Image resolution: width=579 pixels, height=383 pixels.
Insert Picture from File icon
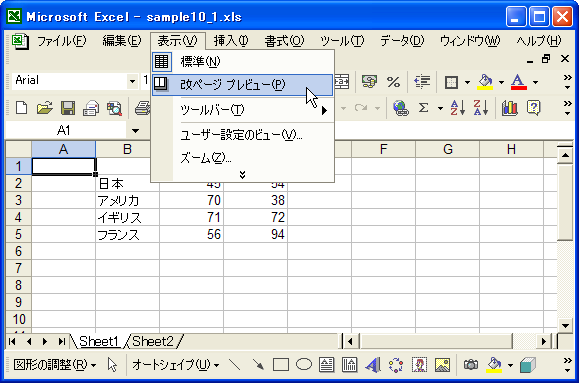(442, 365)
